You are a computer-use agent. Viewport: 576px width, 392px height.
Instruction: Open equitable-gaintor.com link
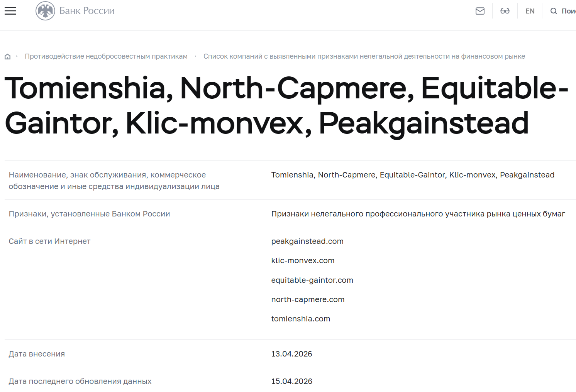pos(312,280)
